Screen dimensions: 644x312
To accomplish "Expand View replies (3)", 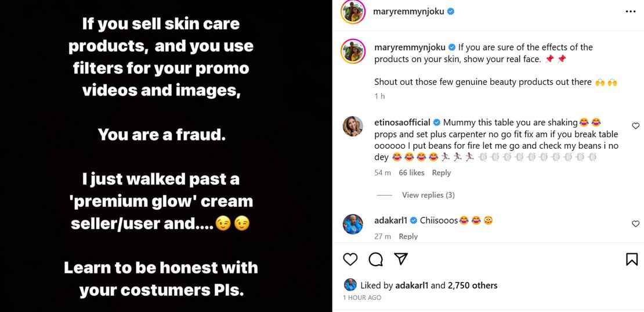I will click(428, 195).
